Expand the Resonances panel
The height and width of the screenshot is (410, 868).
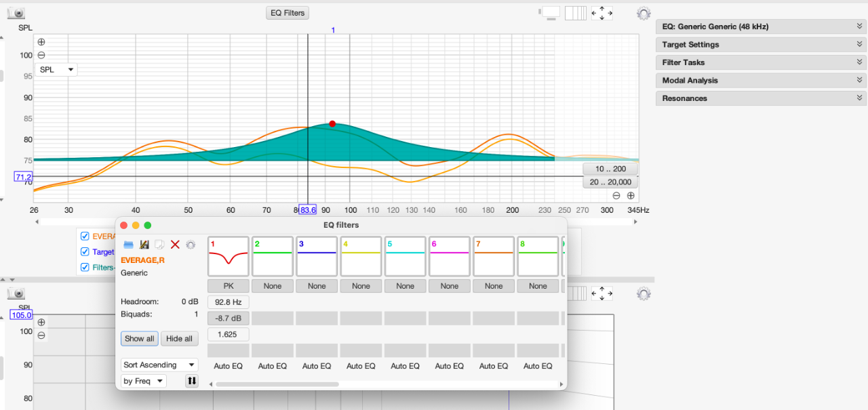coord(761,98)
